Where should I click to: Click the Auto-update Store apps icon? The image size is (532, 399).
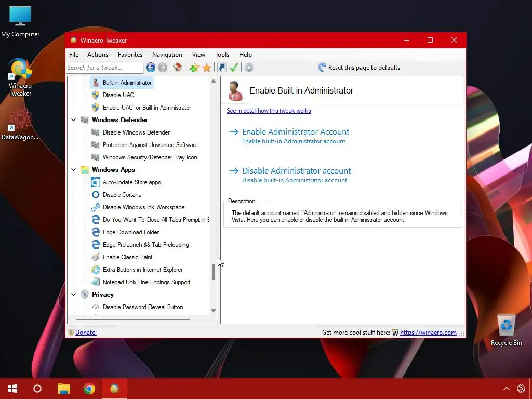click(96, 182)
